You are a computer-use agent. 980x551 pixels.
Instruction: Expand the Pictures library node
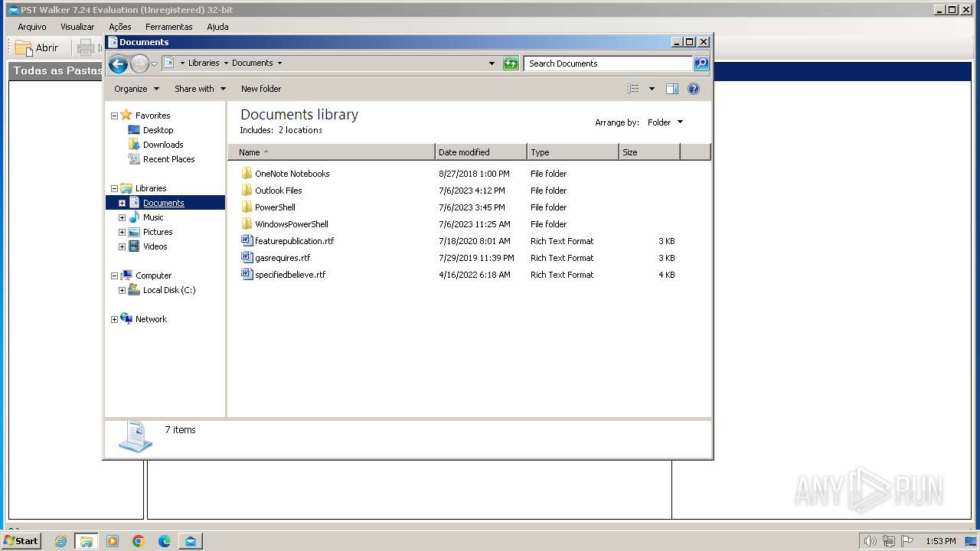(x=122, y=233)
